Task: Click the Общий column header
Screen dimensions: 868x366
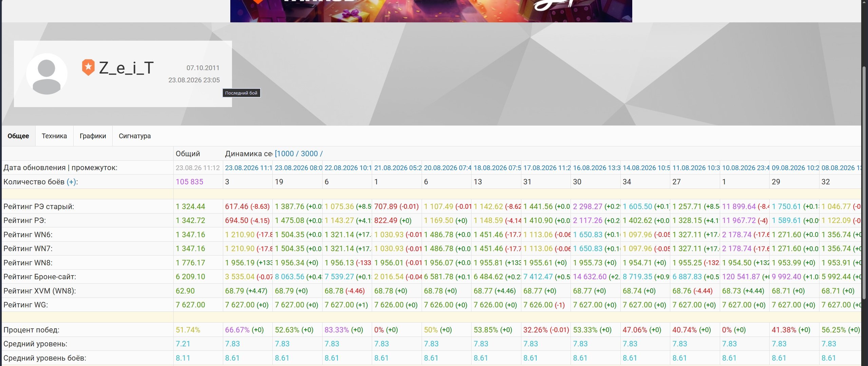Action: coord(188,154)
